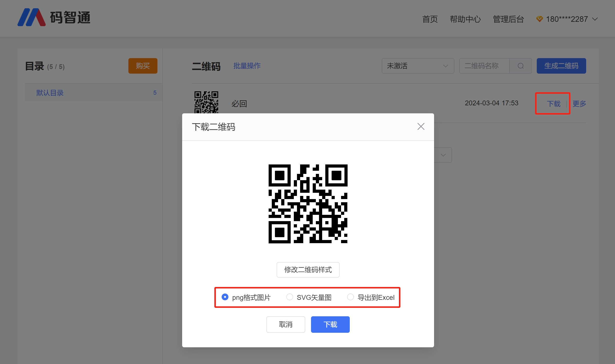
Task: Close the 下载二维码 dialog with X
Action: click(421, 127)
